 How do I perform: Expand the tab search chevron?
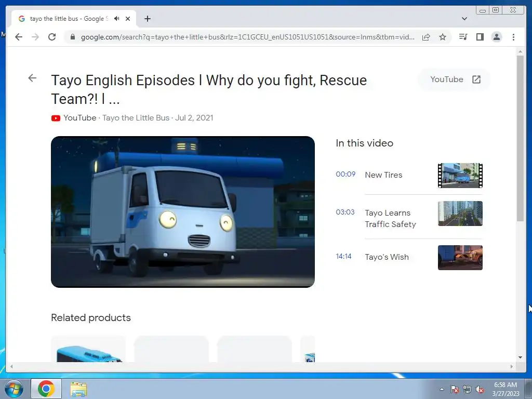[x=464, y=19]
